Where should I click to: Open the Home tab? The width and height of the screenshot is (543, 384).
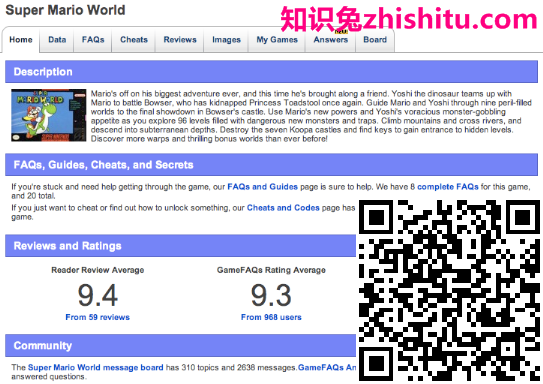21,40
